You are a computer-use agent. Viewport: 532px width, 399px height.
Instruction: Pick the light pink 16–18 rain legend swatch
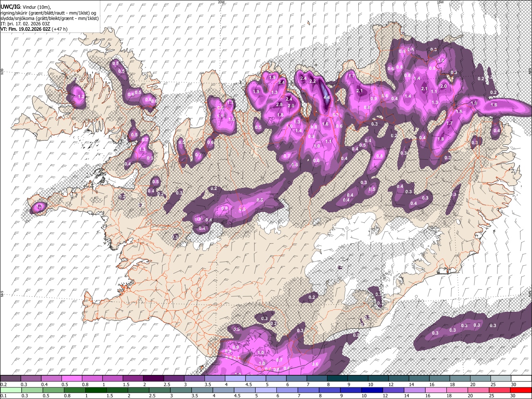click(x=436, y=390)
